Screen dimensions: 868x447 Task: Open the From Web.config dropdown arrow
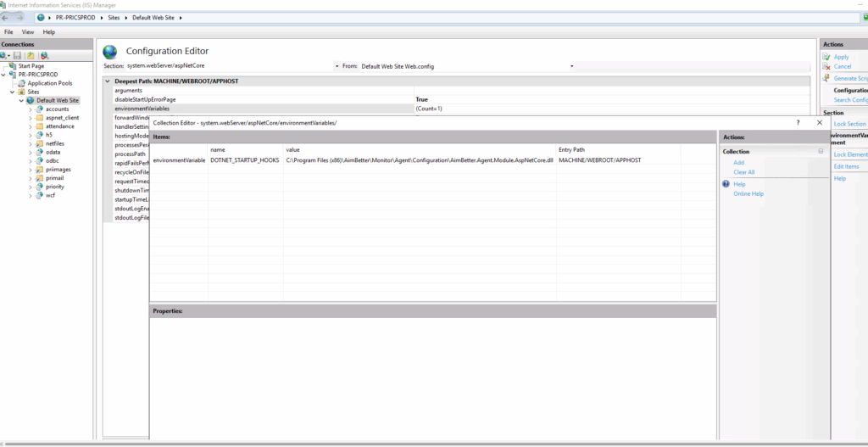point(571,66)
